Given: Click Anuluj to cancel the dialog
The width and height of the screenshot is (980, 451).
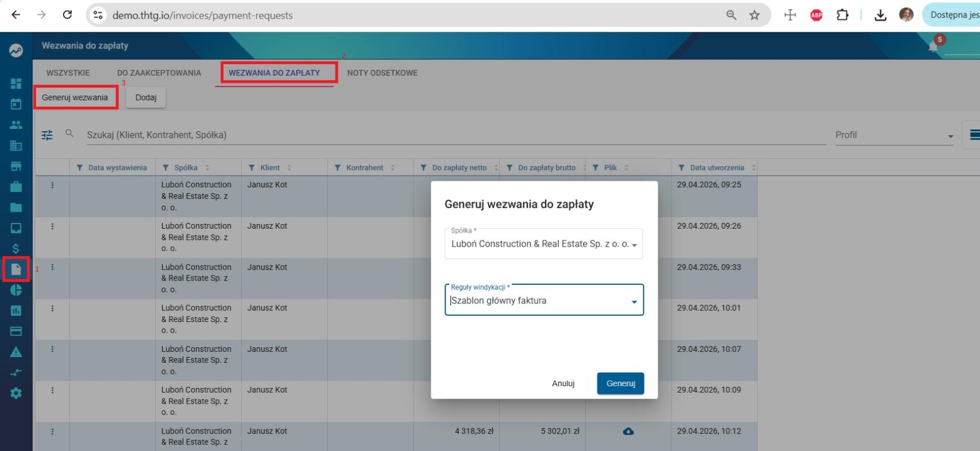Looking at the screenshot, I should 563,383.
